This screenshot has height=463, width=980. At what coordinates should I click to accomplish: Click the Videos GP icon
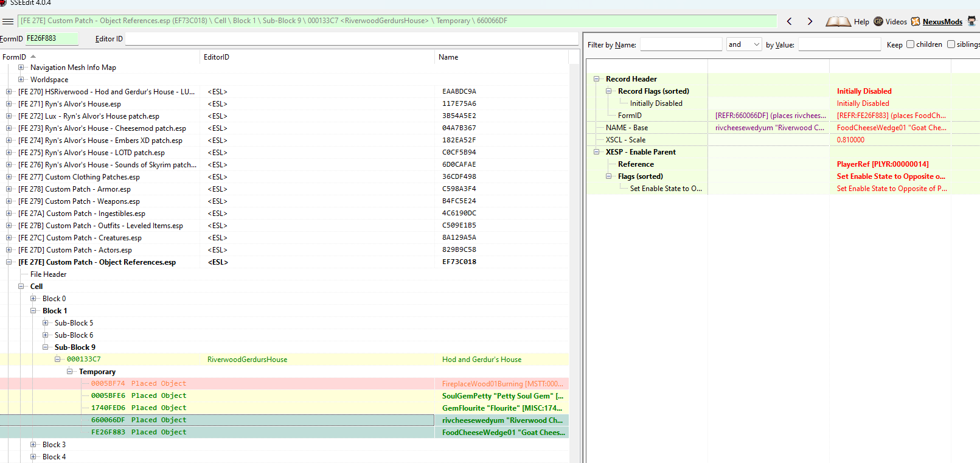pos(878,21)
